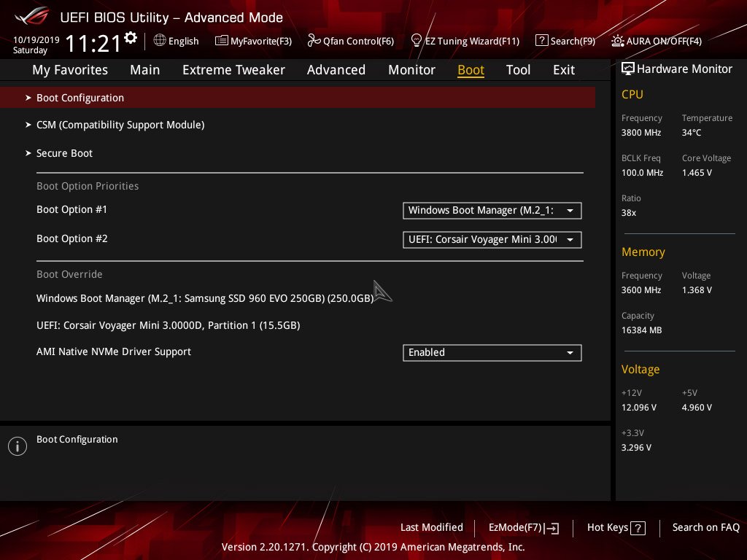
Task: Expand CSM submenu arrow
Action: click(x=28, y=125)
